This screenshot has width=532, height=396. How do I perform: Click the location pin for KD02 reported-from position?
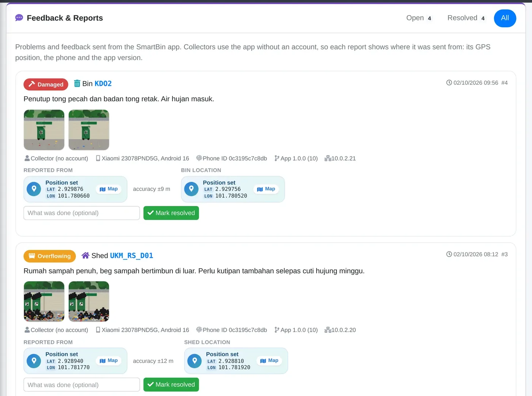(x=34, y=189)
